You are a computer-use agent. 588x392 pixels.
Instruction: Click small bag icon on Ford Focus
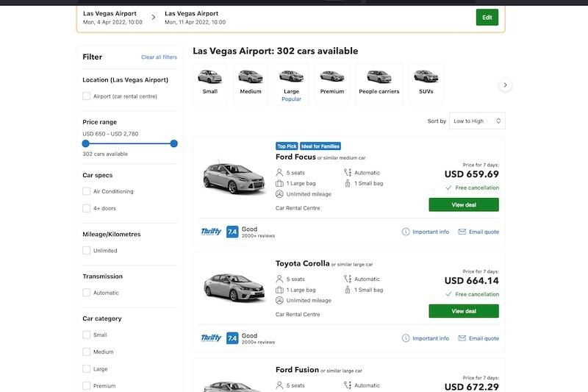(x=348, y=183)
